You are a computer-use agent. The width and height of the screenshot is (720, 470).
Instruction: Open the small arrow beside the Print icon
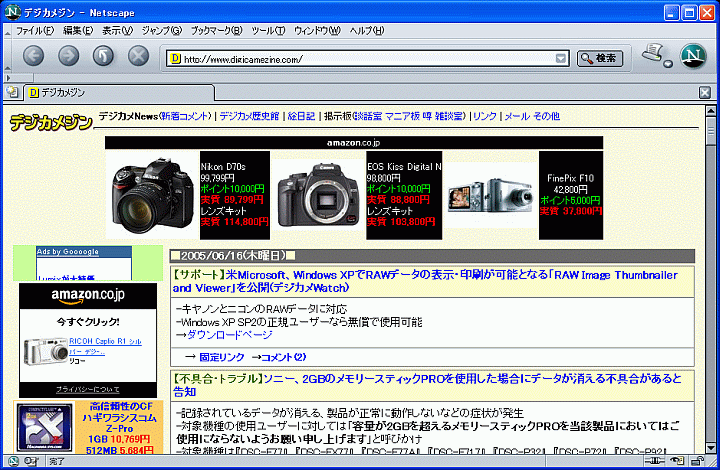click(667, 65)
